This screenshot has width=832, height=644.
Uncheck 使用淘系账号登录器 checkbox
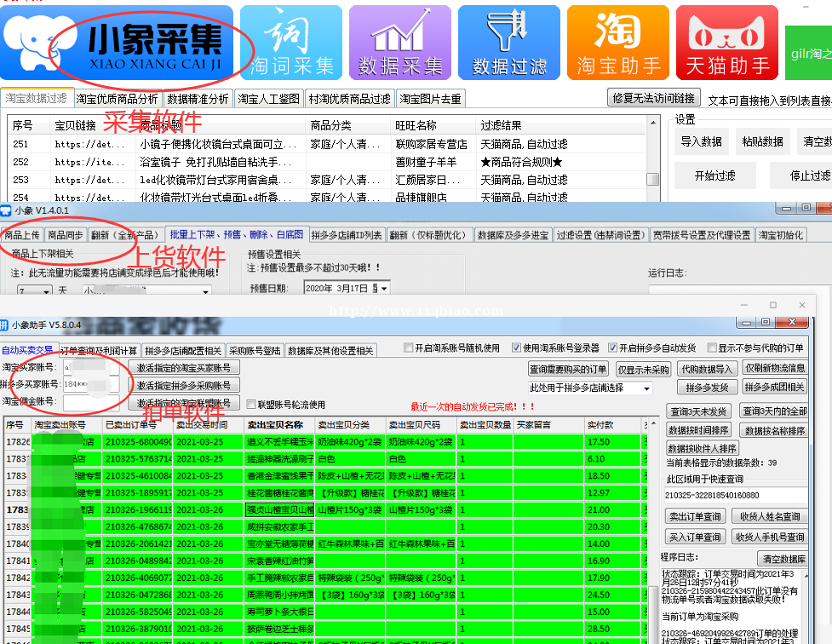pos(516,348)
